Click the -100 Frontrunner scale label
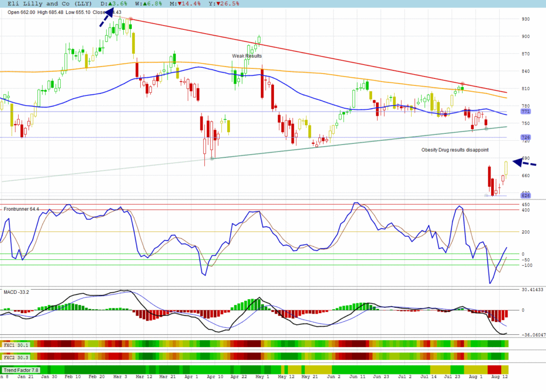Screen dimensions: 546x392 [x=527, y=265]
